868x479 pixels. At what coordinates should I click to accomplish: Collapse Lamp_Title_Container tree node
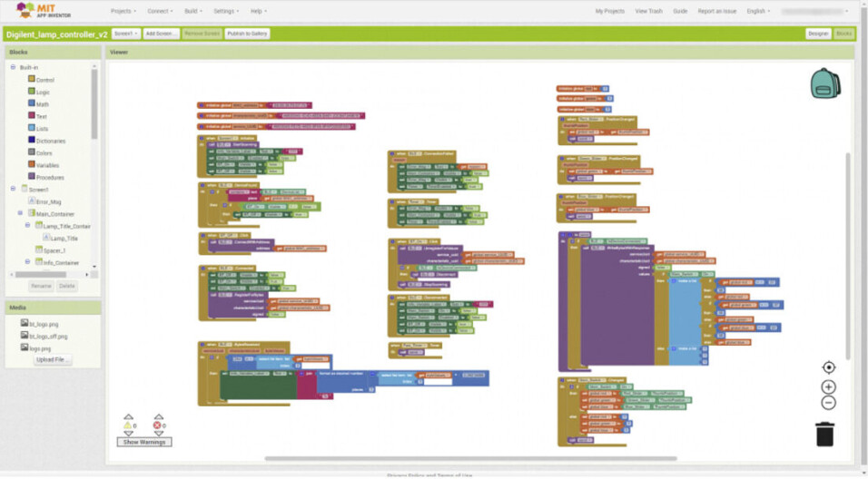point(27,225)
